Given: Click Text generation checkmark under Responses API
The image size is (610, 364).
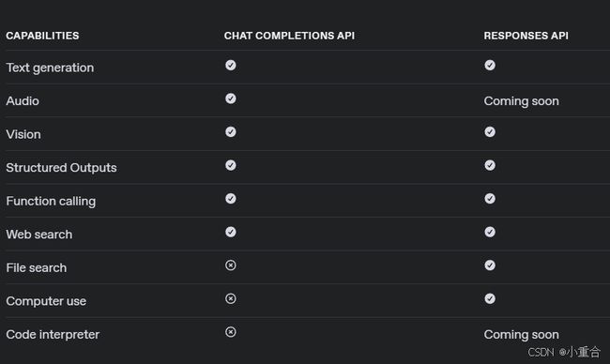Looking at the screenshot, I should 490,65.
